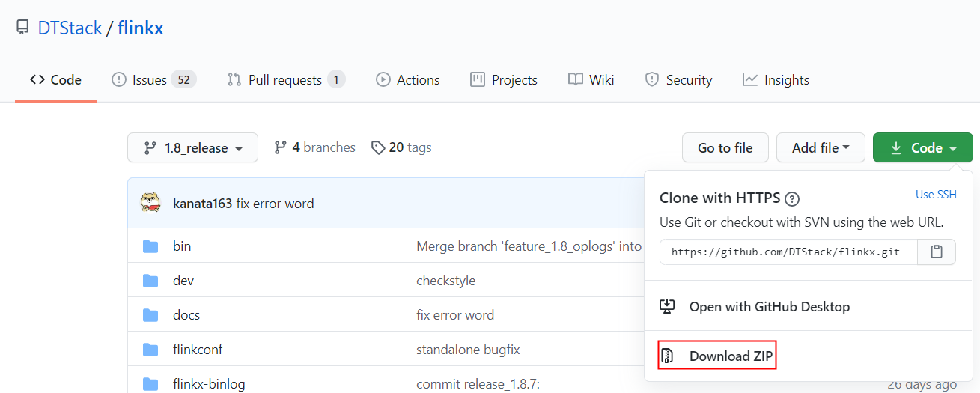Image resolution: width=980 pixels, height=393 pixels.
Task: Click the dev folder icon
Action: pos(151,281)
